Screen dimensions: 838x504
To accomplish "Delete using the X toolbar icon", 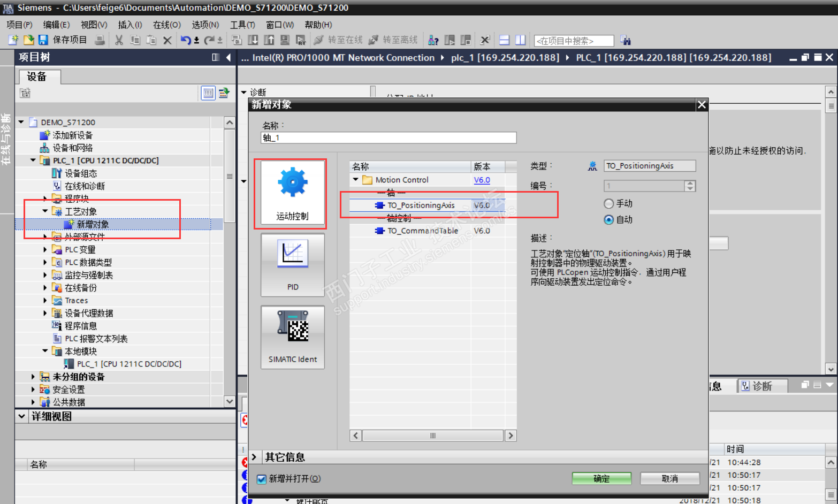I will [x=167, y=40].
